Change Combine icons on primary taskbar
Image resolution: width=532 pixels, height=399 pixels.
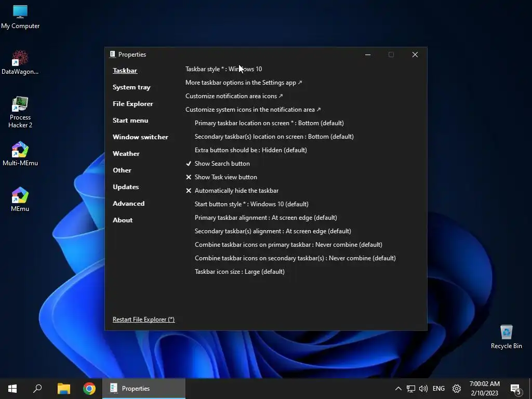coord(288,245)
